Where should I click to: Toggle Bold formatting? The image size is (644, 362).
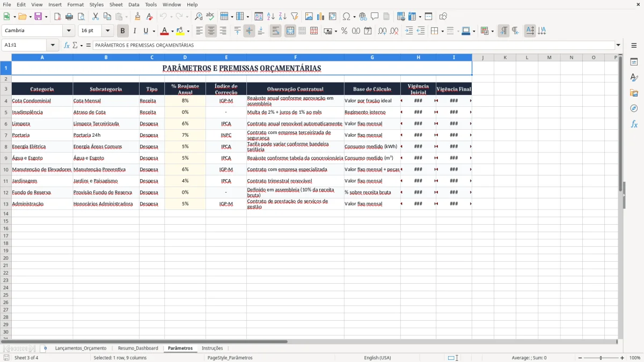point(122,31)
